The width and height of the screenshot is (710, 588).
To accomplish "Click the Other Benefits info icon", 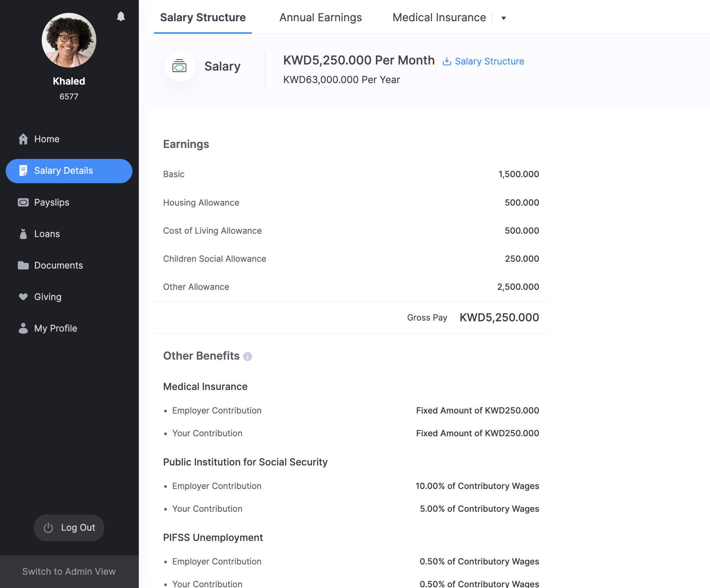I will (248, 357).
